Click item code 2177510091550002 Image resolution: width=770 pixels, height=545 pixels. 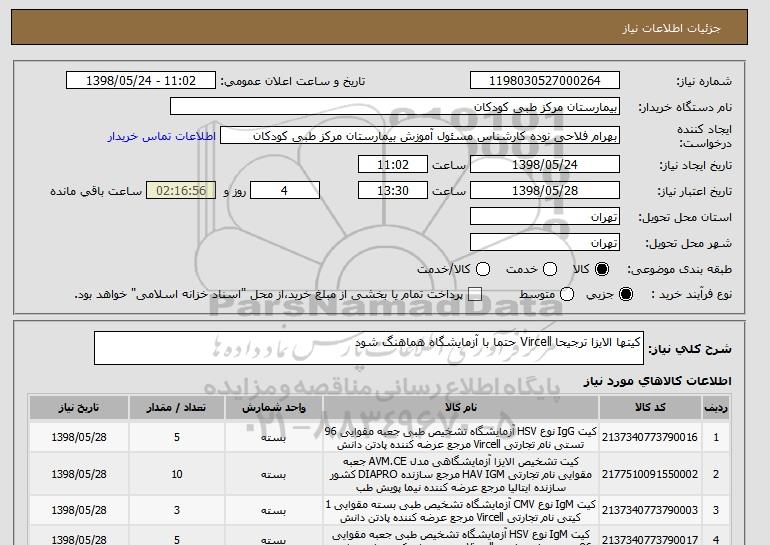pos(650,474)
